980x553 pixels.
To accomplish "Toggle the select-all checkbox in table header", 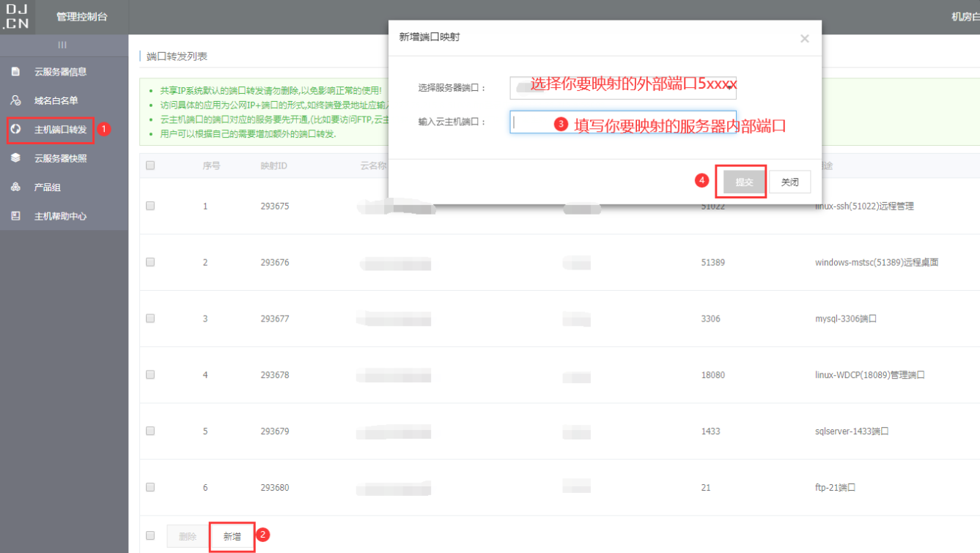I will point(150,166).
